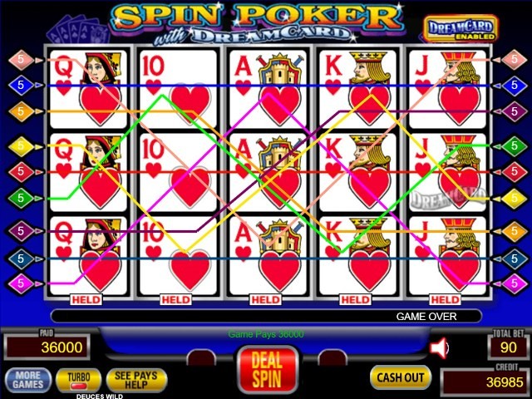Click the purple payline diamond on the left
Image resolution: width=532 pixels, height=399 pixels.
tap(21, 231)
